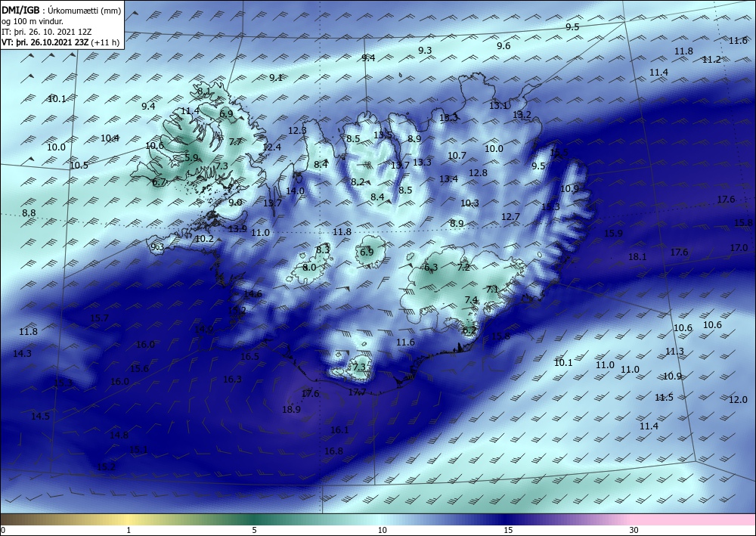Click the 7.1 value on eastern Vatnajökull
This screenshot has width=756, height=536.
pos(492,290)
